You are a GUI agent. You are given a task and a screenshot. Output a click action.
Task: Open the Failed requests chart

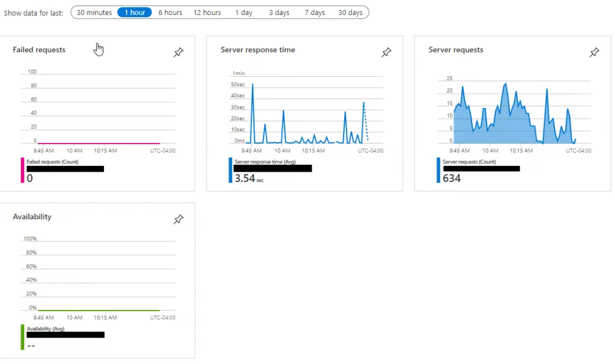(x=38, y=50)
